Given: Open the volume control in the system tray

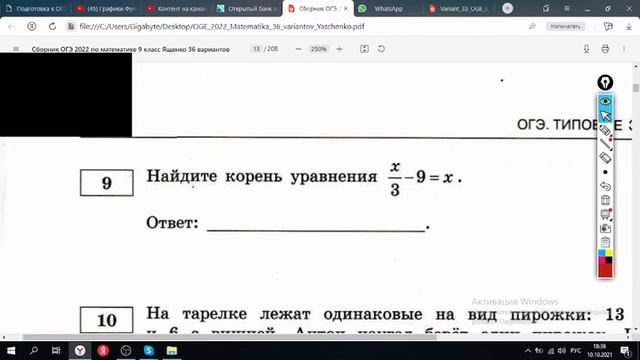Looking at the screenshot, I should [562, 350].
